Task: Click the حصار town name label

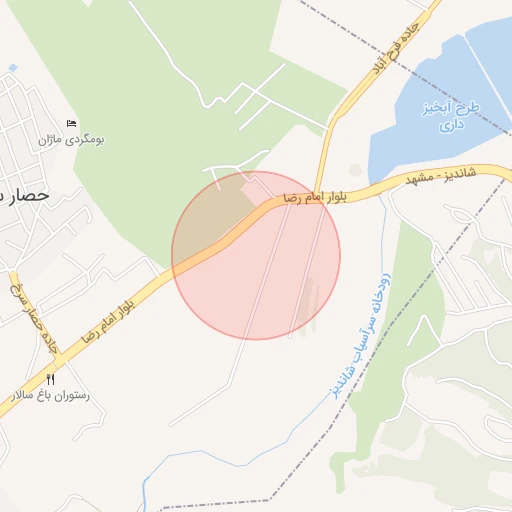Action: pos(24,195)
